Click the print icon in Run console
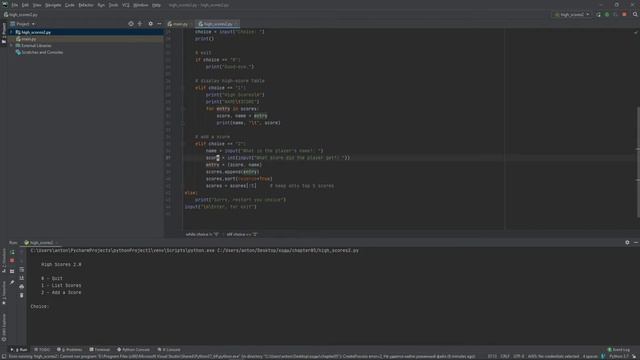Screen dimensions: 640x360 (x=22, y=287)
